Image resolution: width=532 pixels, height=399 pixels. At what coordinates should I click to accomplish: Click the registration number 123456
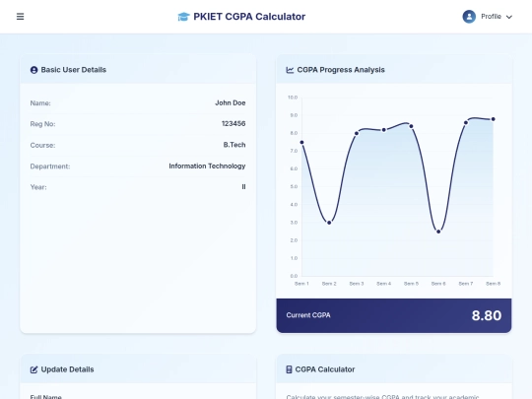pos(233,124)
